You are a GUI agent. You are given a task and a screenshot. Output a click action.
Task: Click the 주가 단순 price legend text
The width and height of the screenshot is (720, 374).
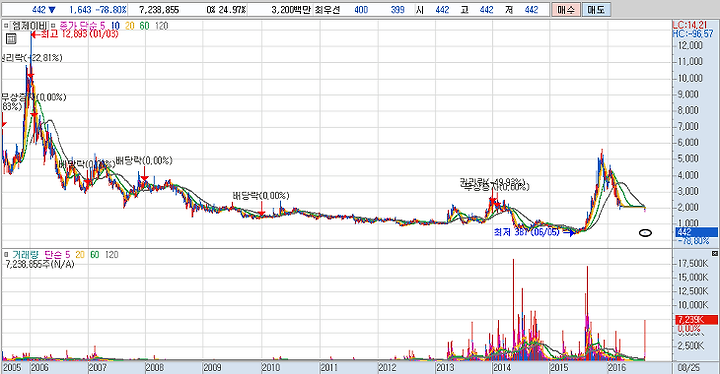click(x=78, y=26)
